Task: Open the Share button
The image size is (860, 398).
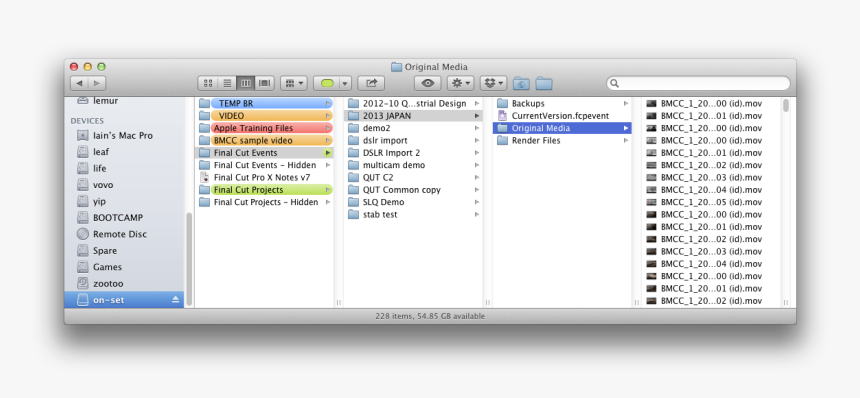Action: point(371,83)
